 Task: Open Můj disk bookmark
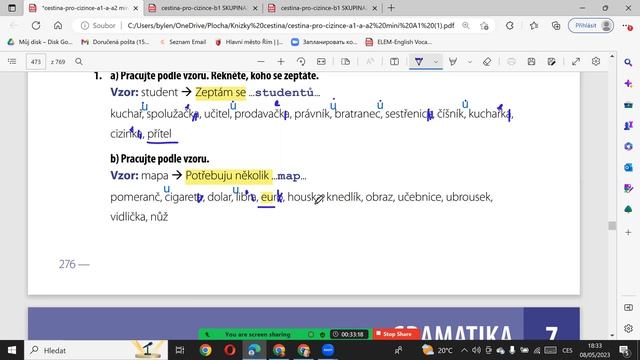(40, 42)
